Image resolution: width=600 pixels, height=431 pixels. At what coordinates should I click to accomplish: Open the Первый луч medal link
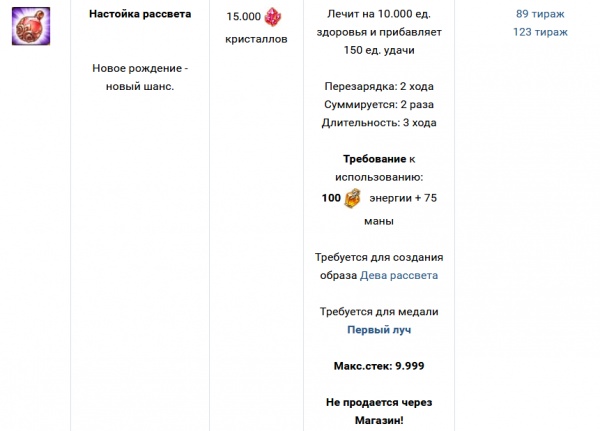379,329
